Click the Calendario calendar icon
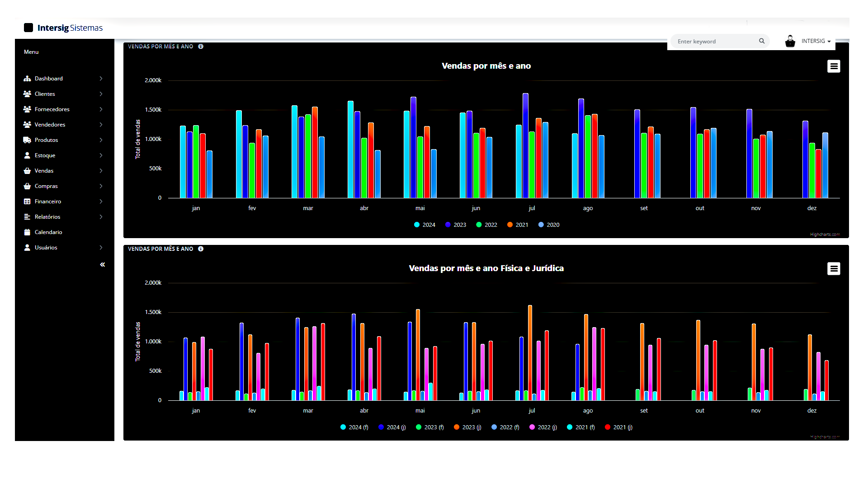This screenshot has height=488, width=868. point(27,232)
